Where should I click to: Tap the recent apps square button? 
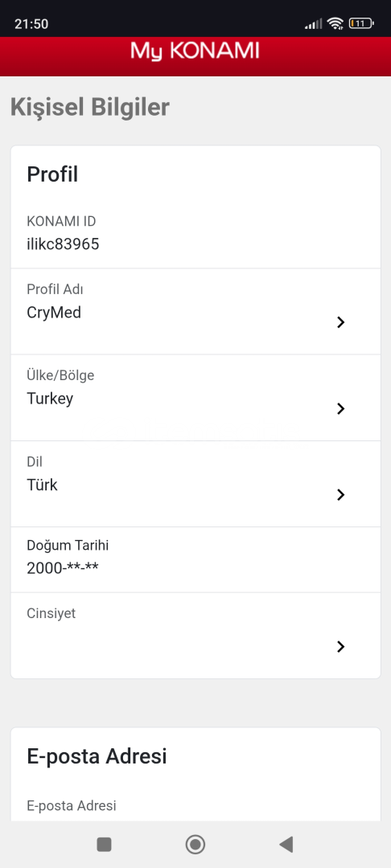click(104, 844)
